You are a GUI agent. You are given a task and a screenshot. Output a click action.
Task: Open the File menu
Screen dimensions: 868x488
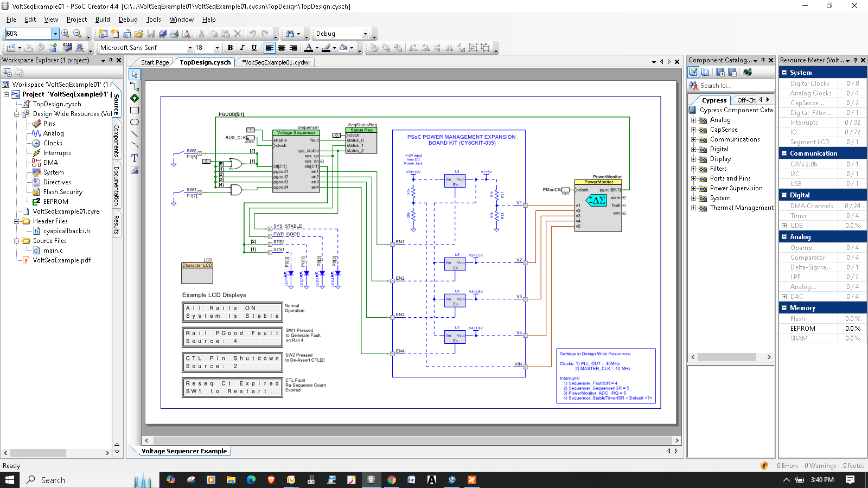(x=11, y=20)
